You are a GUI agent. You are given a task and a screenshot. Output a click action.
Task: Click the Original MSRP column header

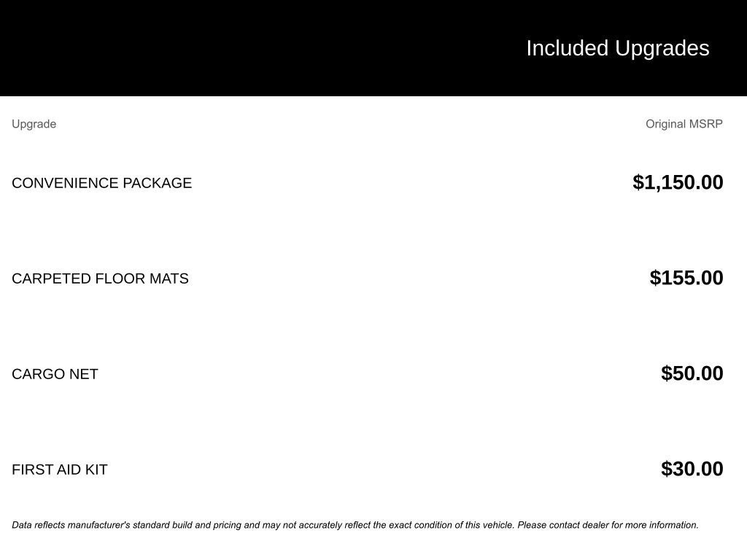[x=684, y=124]
